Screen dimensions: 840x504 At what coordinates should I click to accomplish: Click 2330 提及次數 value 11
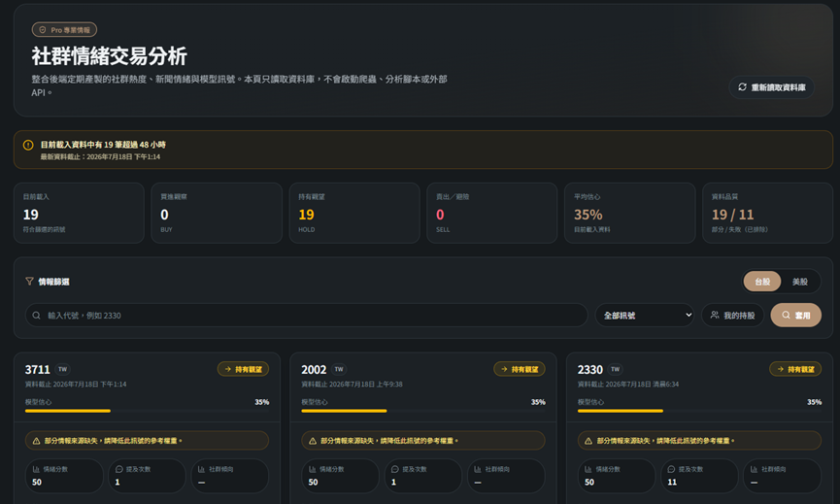(672, 482)
